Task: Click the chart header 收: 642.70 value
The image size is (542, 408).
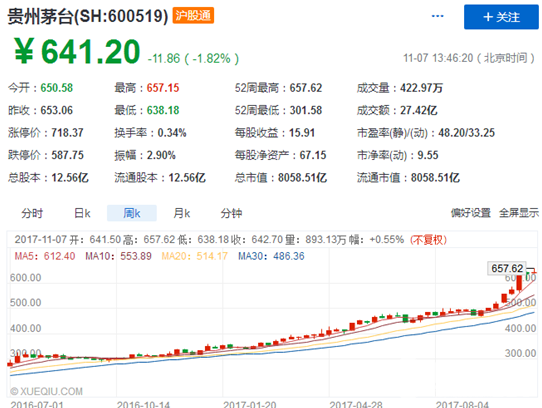Action: pos(258,240)
